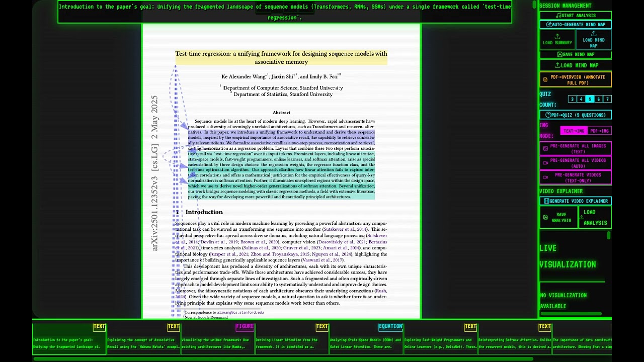Click the 'NO VISUALIZATION AVAILABLE' message
644x362 pixels.
(563, 301)
